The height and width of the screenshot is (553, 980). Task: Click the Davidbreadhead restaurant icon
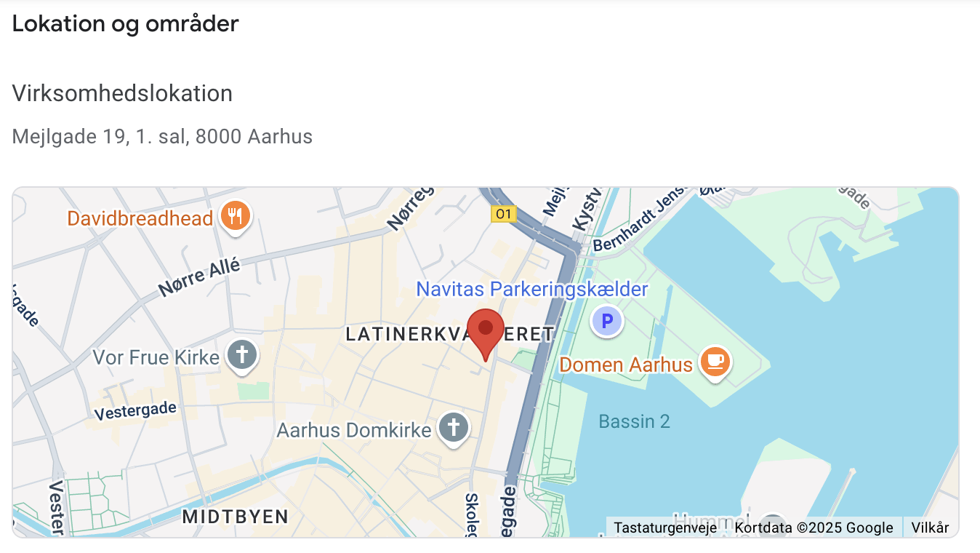tap(235, 217)
